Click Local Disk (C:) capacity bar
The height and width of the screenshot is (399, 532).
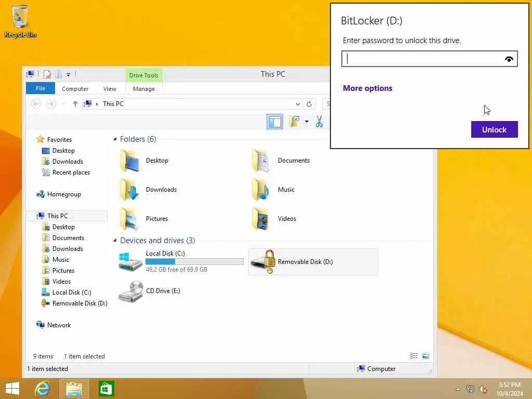194,262
